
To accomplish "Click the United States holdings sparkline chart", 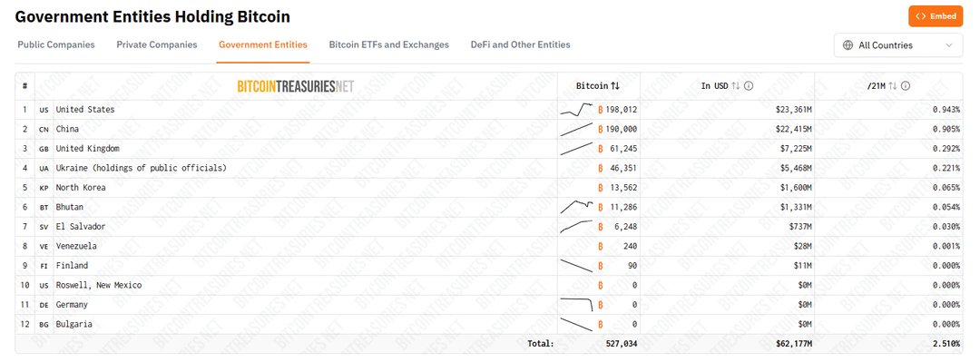I will click(x=576, y=110).
